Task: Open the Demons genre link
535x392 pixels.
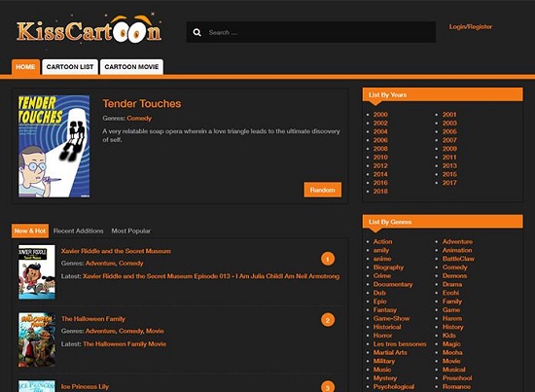Action: [x=455, y=276]
